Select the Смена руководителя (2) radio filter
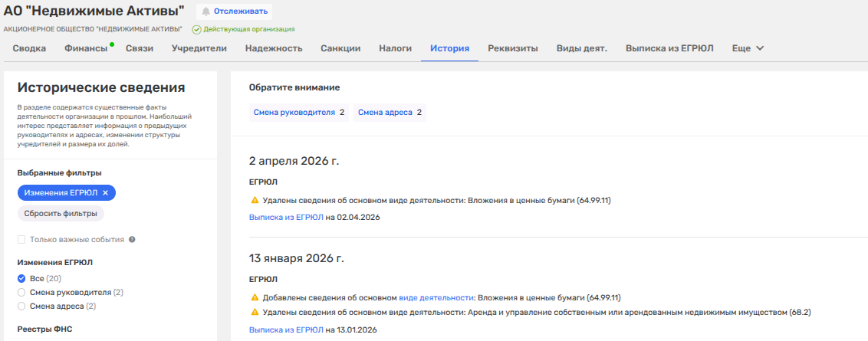 [x=21, y=292]
